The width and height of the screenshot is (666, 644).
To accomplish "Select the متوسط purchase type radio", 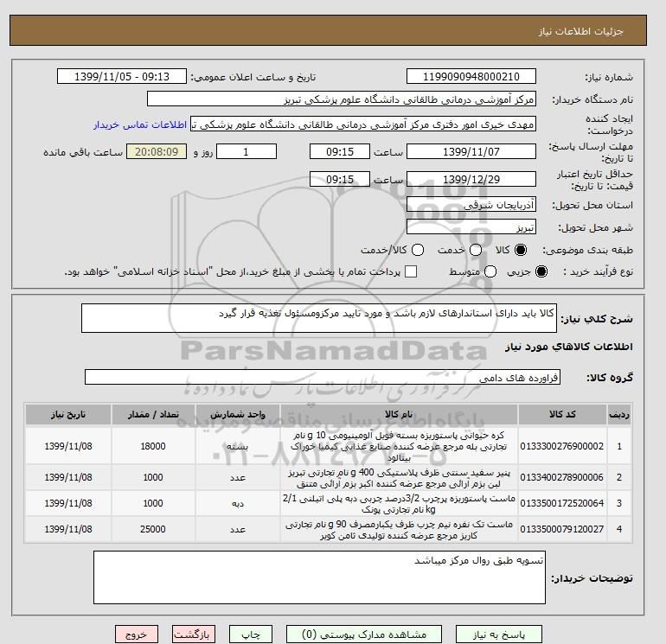I will point(490,271).
